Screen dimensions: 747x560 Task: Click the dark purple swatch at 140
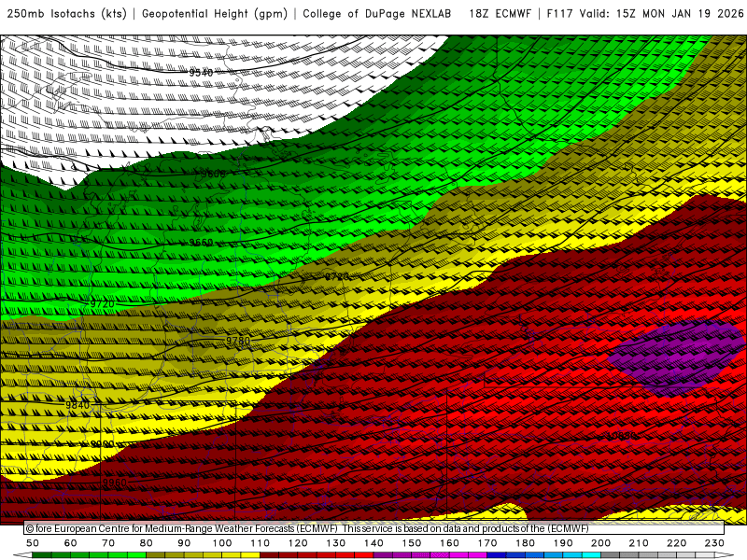click(x=383, y=555)
